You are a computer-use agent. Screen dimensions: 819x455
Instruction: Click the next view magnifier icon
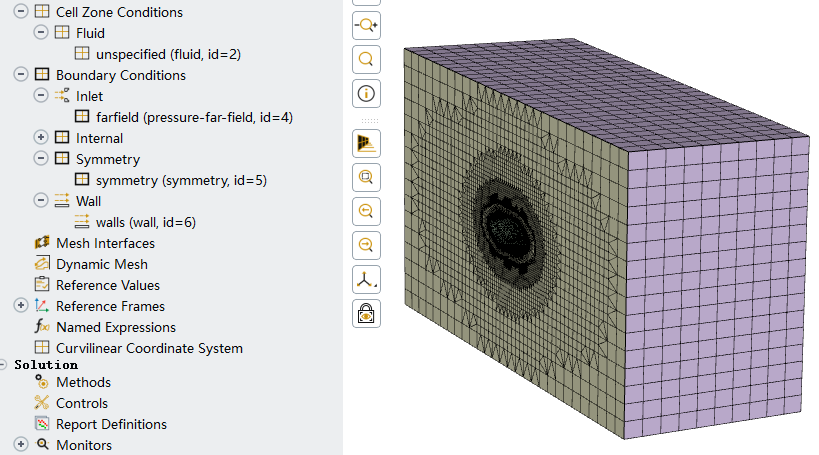(366, 246)
